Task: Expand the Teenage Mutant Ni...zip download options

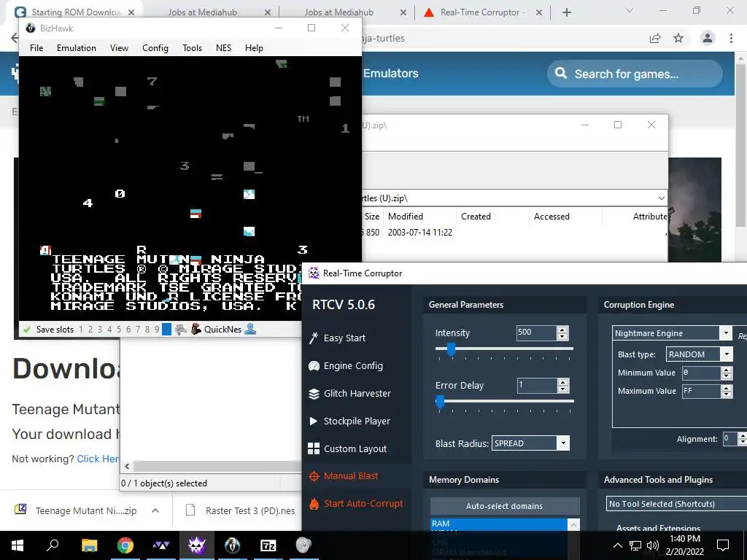Action: tap(155, 510)
